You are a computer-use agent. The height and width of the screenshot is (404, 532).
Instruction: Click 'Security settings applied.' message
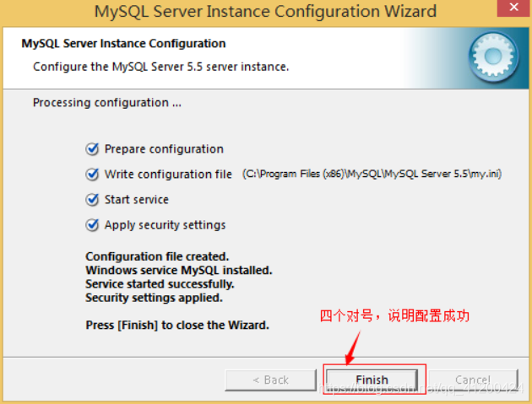point(154,298)
